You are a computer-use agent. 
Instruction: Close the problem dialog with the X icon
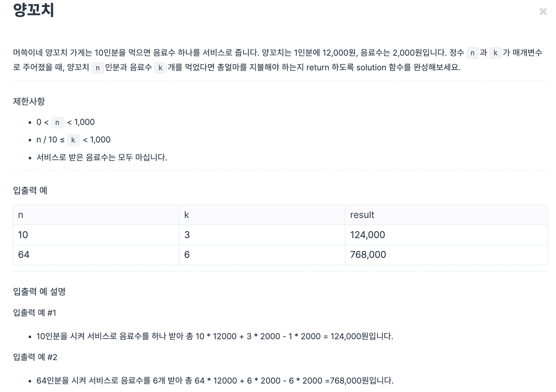pos(543,12)
